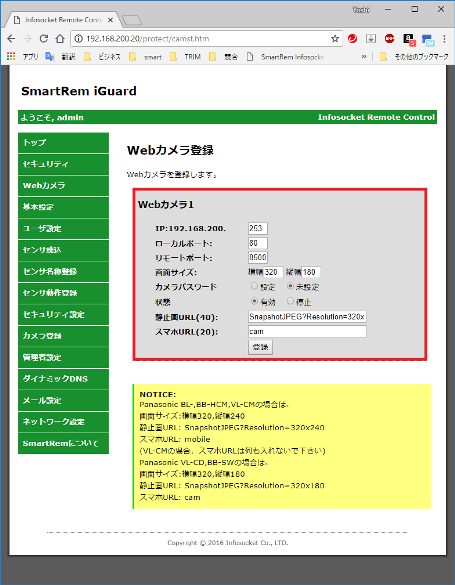Open the Chrome three-dot menu

click(x=444, y=38)
